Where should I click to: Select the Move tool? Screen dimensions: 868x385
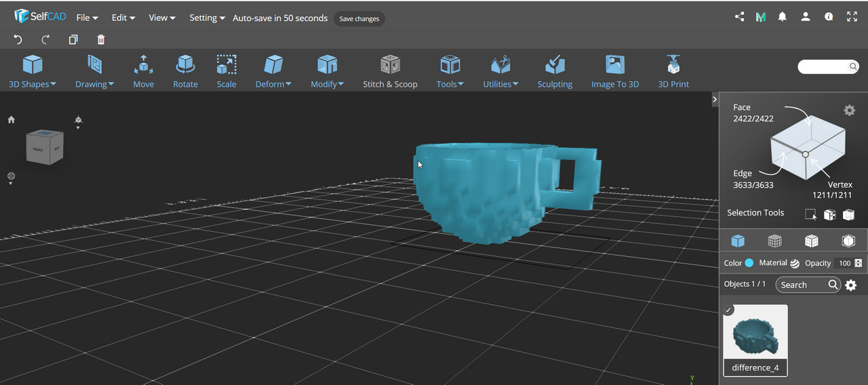tap(143, 71)
